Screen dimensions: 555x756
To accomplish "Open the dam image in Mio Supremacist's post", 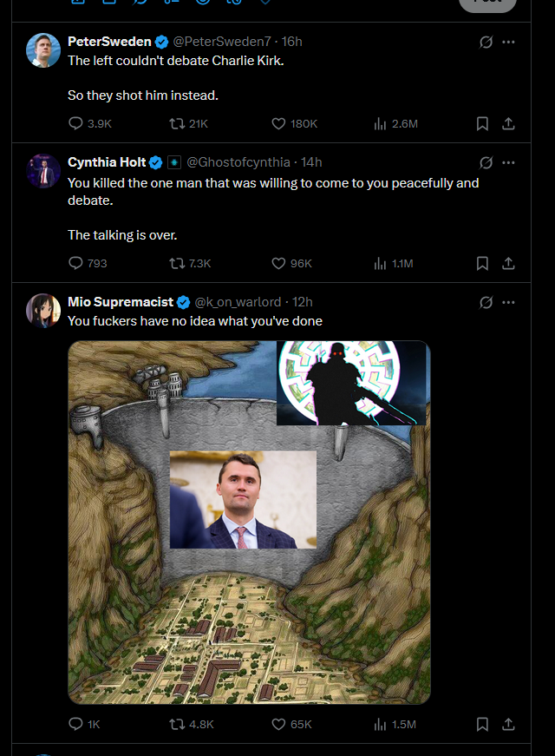I will [249, 523].
